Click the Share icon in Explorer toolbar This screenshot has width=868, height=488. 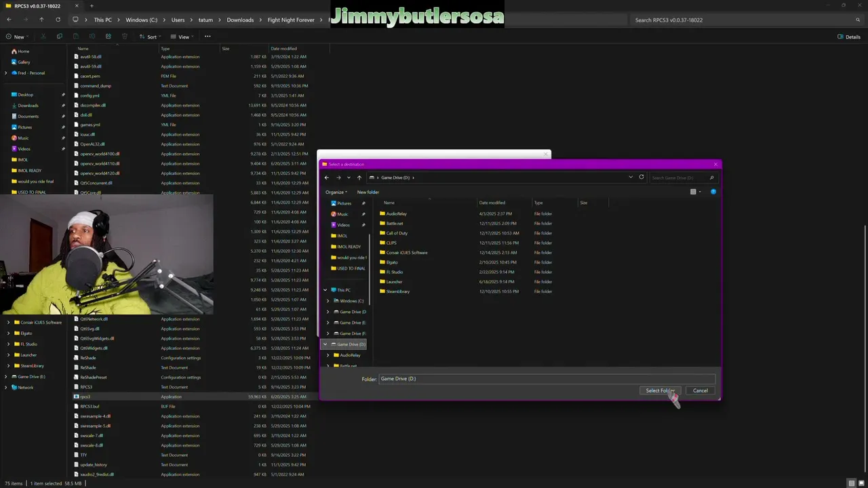pos(108,37)
